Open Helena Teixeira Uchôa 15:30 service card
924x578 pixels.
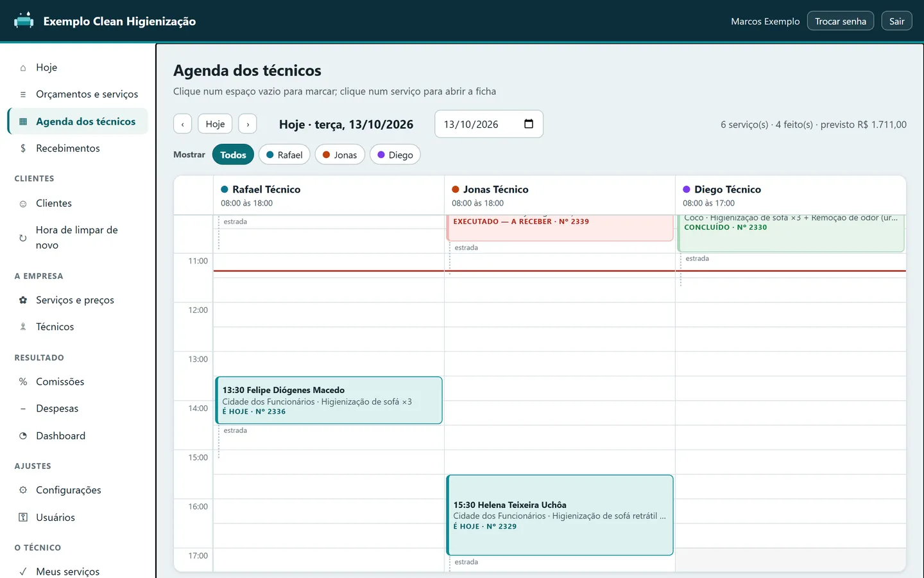pyautogui.click(x=560, y=515)
